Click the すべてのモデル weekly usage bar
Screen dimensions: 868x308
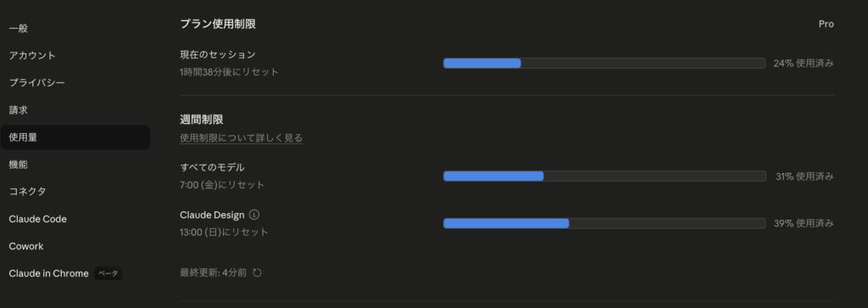click(604, 176)
